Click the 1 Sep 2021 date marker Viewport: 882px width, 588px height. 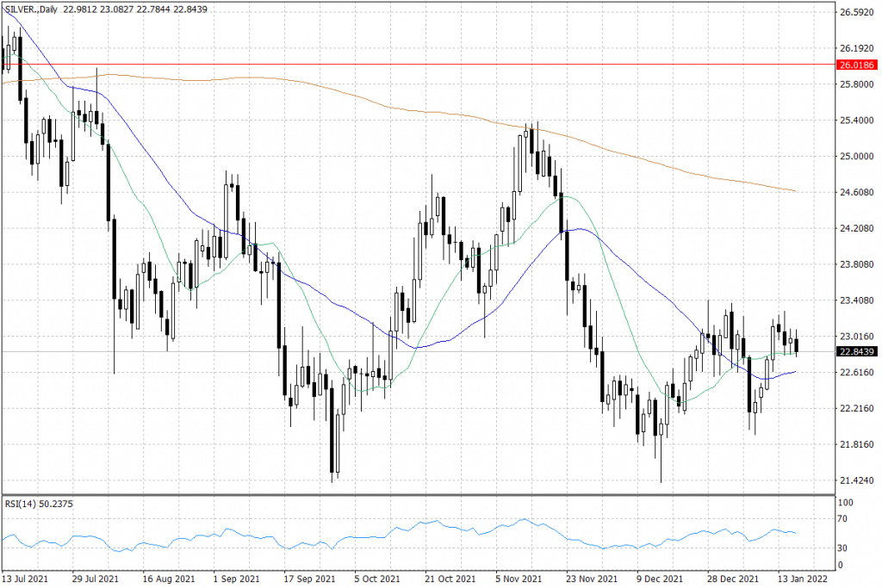[236, 578]
